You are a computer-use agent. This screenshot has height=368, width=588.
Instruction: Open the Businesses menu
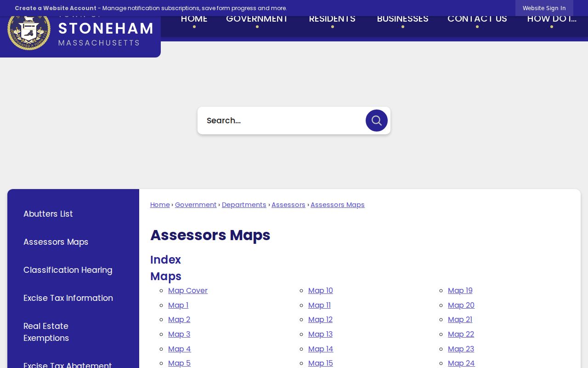(x=403, y=19)
